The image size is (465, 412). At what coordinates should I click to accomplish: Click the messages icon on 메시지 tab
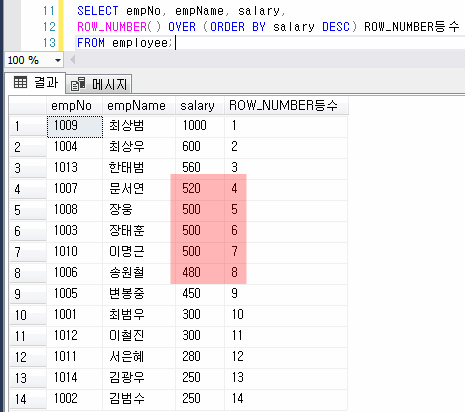point(78,84)
